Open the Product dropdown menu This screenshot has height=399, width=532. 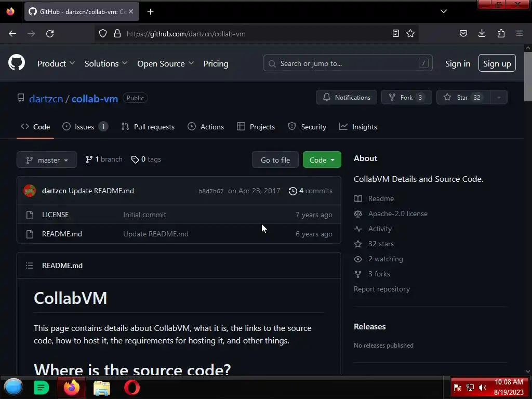pyautogui.click(x=56, y=63)
